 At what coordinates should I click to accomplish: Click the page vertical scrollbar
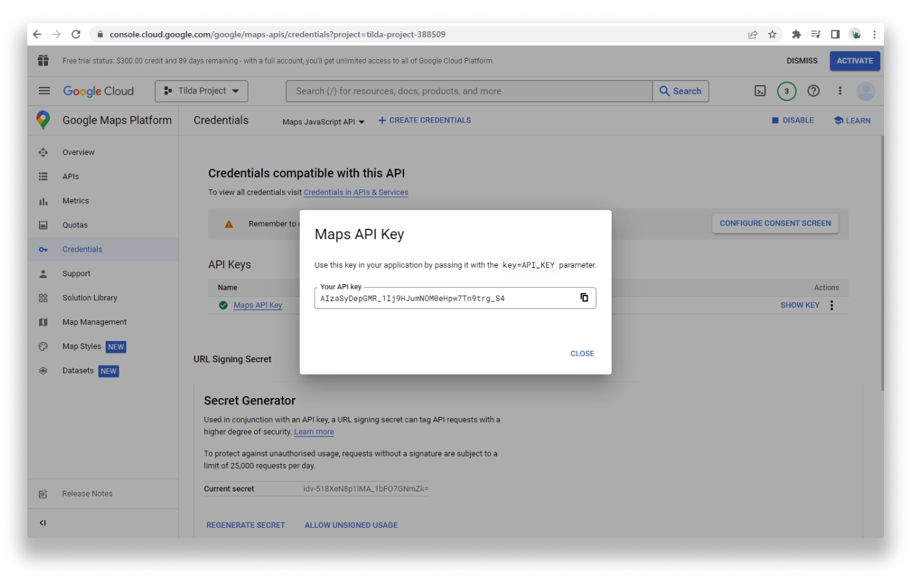tap(882, 263)
